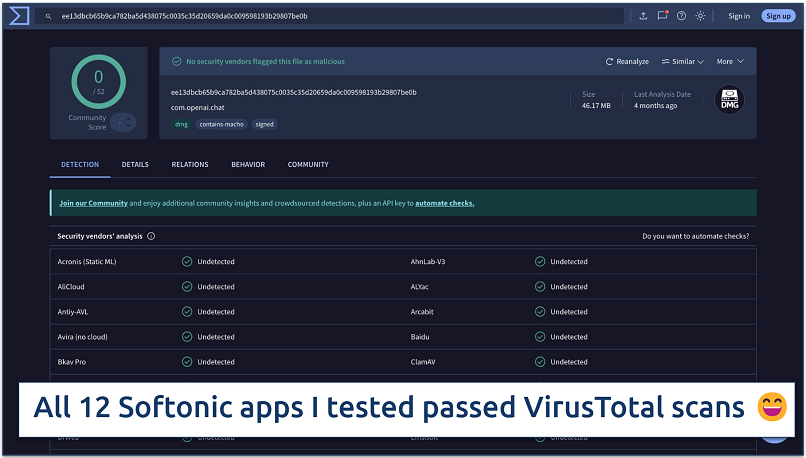The image size is (806, 458).
Task: Click ClamAV vendor name
Action: (423, 362)
